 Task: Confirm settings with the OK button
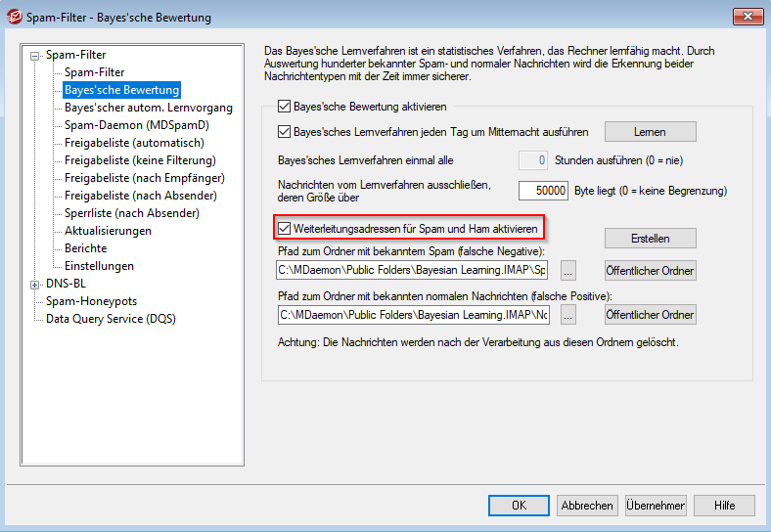pyautogui.click(x=519, y=506)
